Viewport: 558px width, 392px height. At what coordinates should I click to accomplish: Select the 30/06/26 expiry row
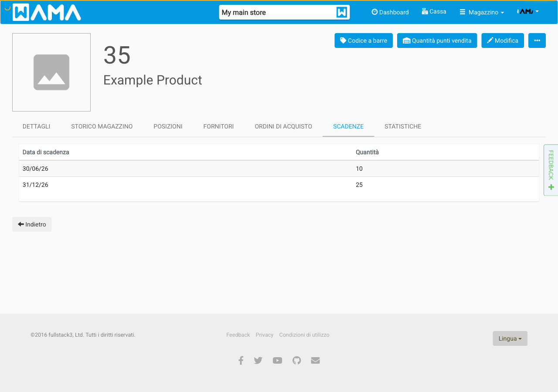[279, 169]
